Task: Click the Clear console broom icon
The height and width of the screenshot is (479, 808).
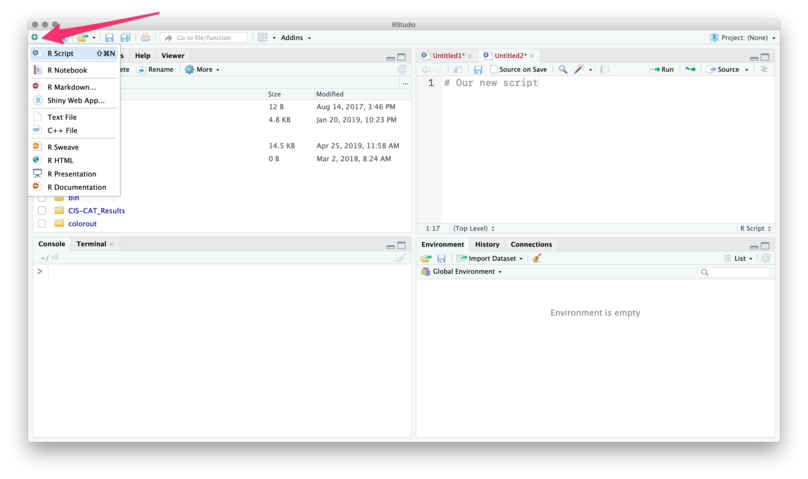Action: (x=401, y=258)
